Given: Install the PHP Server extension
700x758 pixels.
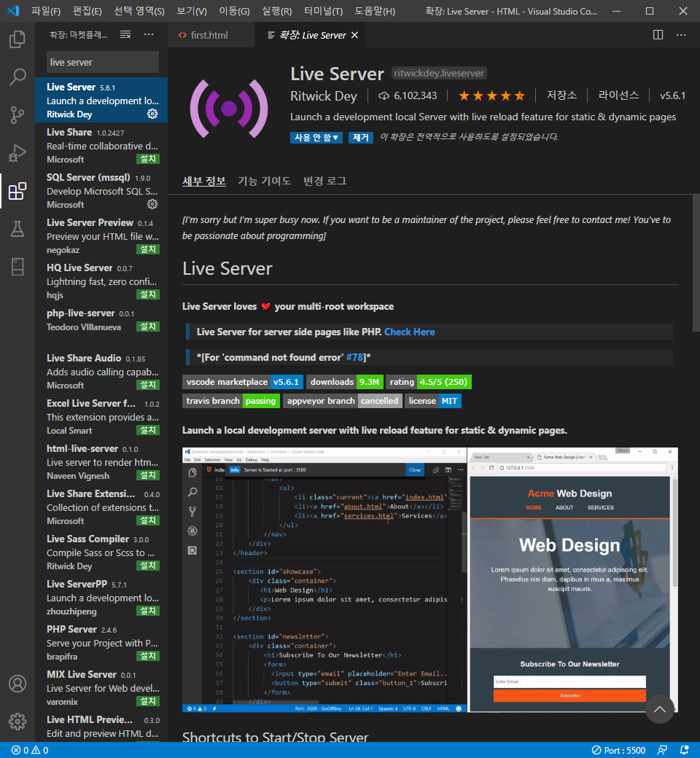Looking at the screenshot, I should pos(148,656).
